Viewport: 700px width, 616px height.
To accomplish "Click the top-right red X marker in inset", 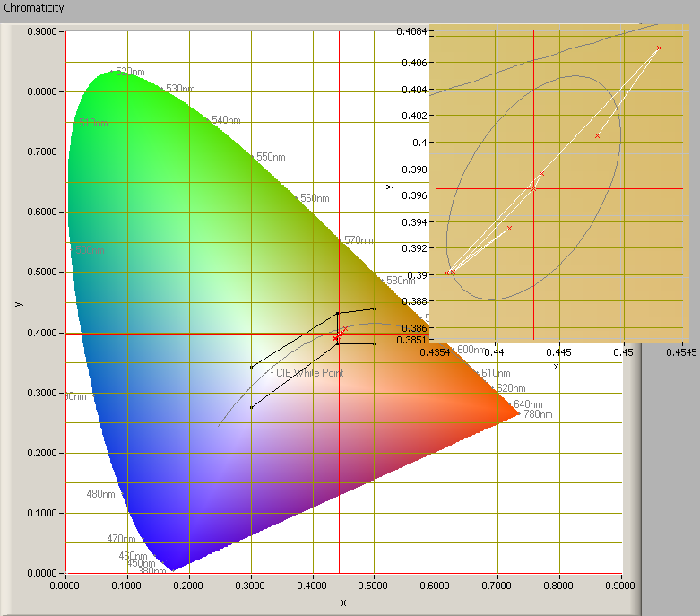I will (x=659, y=48).
